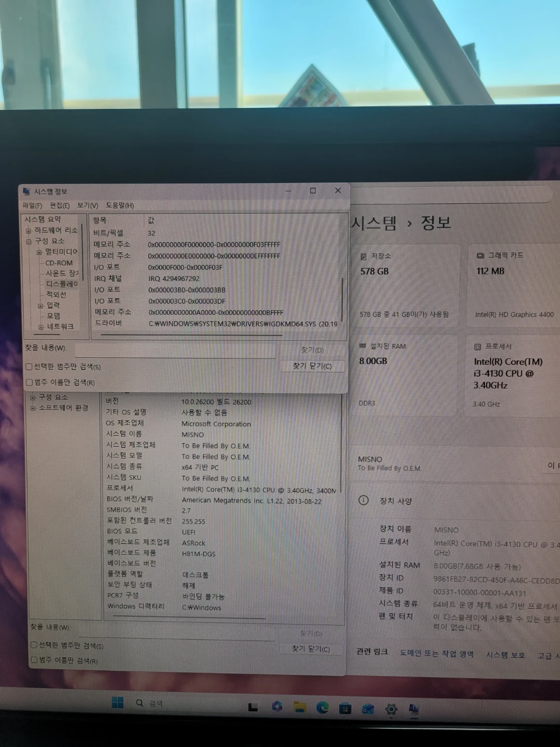
Task: Open File Explorer from the taskbar
Action: (x=301, y=707)
